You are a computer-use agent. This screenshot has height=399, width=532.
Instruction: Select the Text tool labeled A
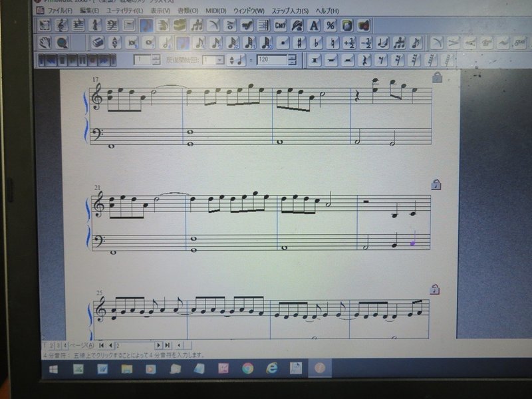point(314,25)
